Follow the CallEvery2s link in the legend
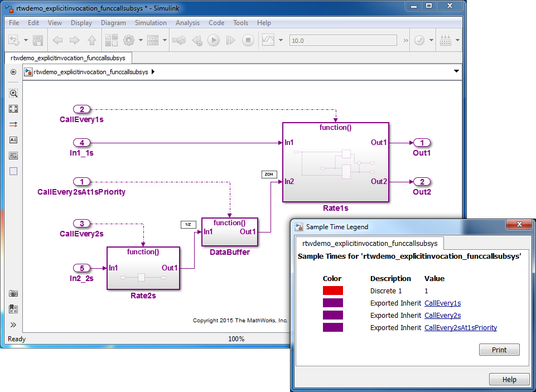The width and height of the screenshot is (536, 392). tap(443, 316)
